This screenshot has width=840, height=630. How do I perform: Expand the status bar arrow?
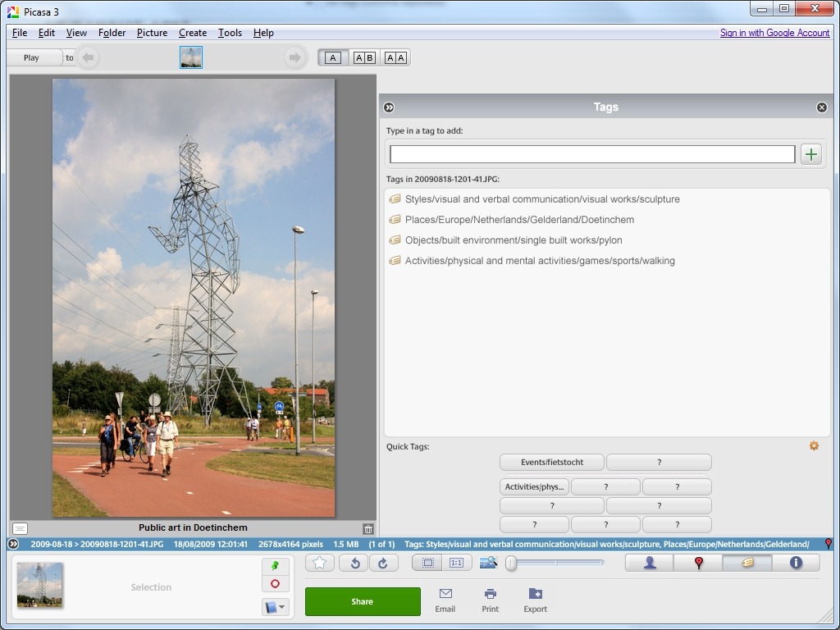(13, 544)
